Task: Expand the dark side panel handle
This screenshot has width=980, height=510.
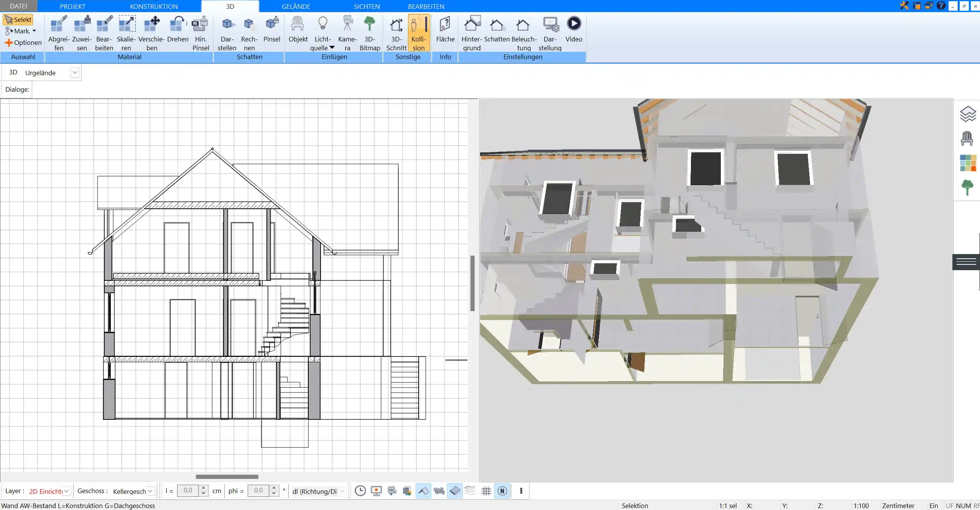Action: pos(966,262)
